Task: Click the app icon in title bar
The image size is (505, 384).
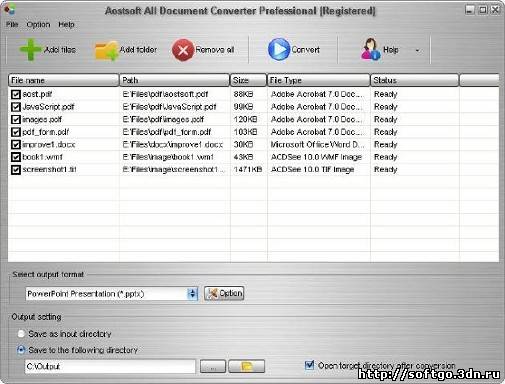Action: 9,9
